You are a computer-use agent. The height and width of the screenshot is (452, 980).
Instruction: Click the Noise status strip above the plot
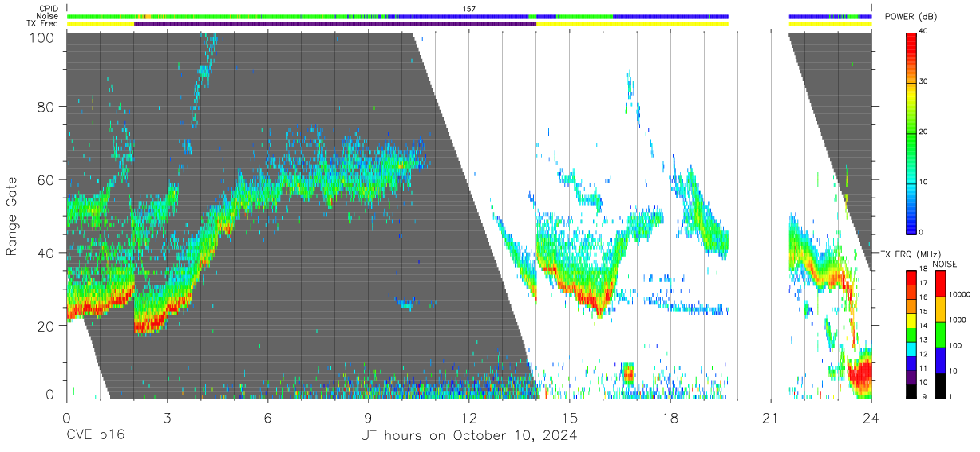click(469, 17)
